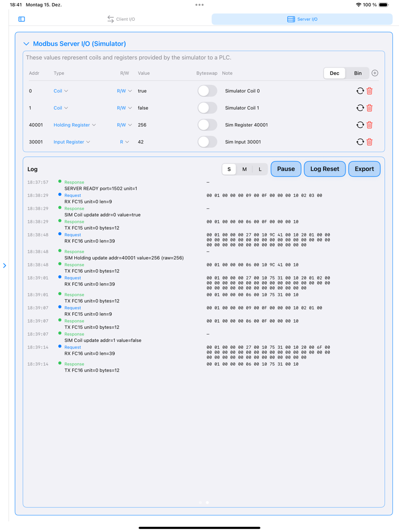
Task: Open R/W dropdown for Simulator Coil 0
Action: click(124, 91)
